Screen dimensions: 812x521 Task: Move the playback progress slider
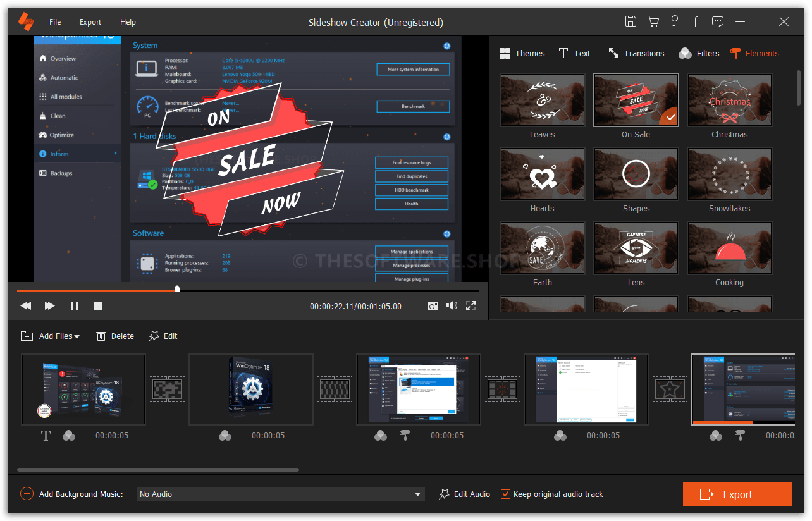coord(177,289)
